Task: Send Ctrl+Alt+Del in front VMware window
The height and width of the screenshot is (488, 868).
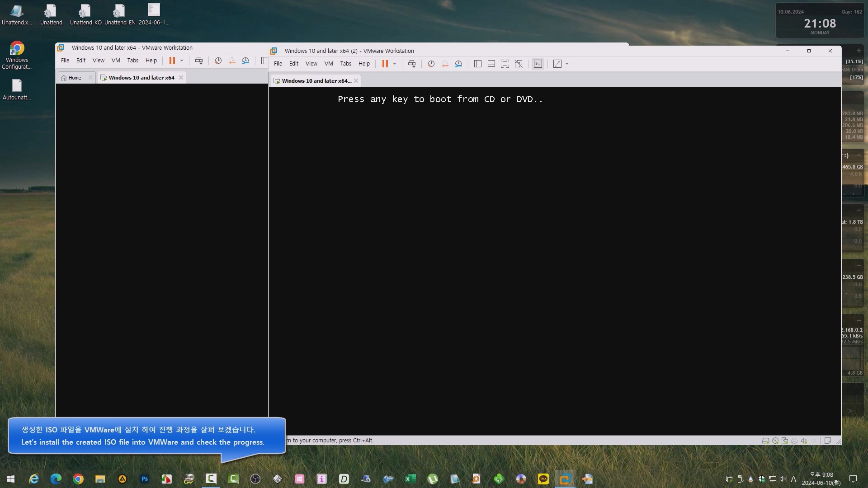Action: click(x=411, y=64)
